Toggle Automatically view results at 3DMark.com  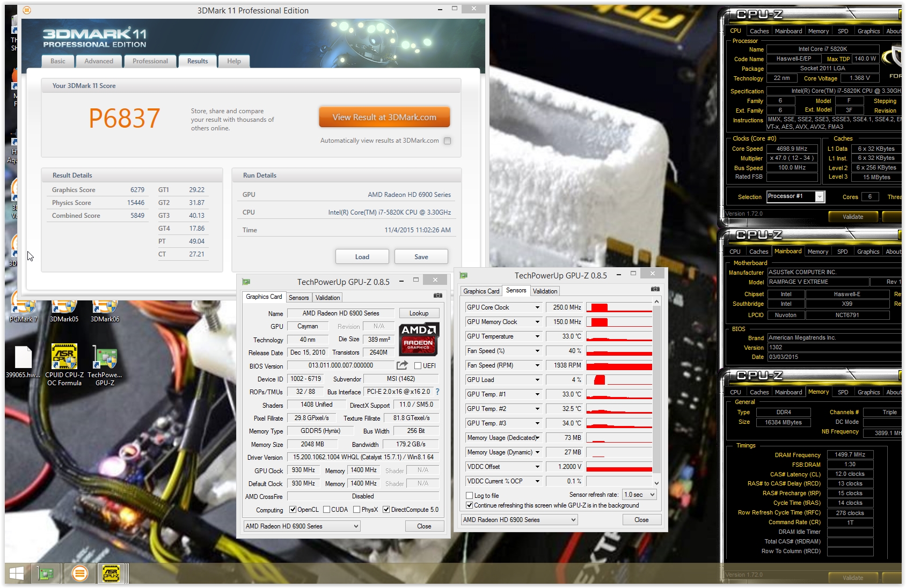coord(447,141)
